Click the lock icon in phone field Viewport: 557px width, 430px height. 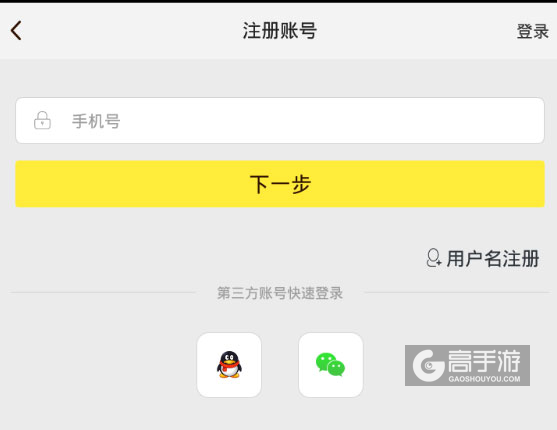click(42, 120)
